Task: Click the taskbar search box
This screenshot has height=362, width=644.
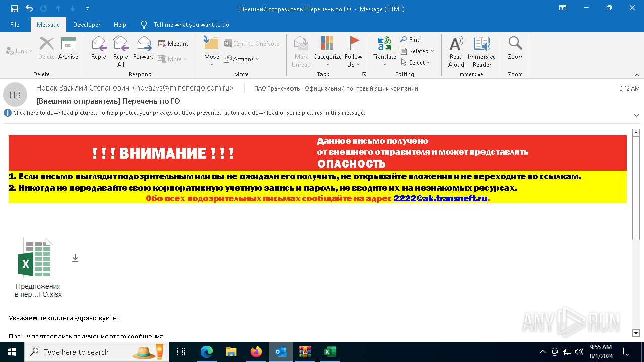Action: 96,352
